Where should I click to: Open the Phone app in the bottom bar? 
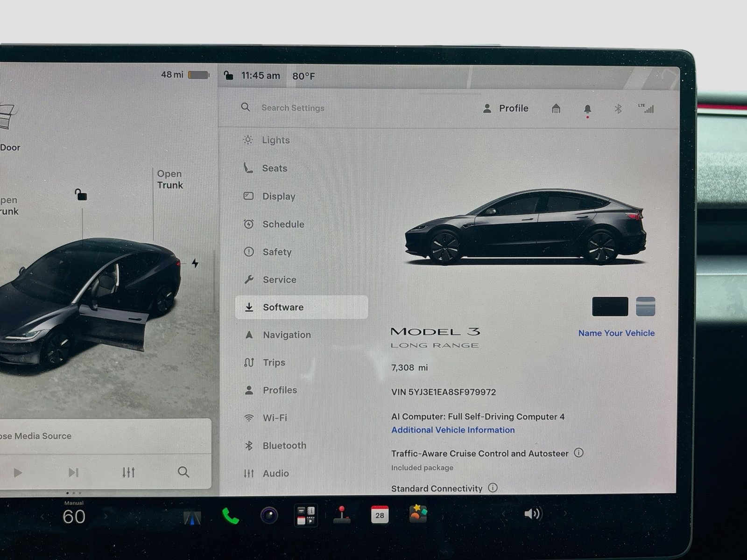point(231,516)
